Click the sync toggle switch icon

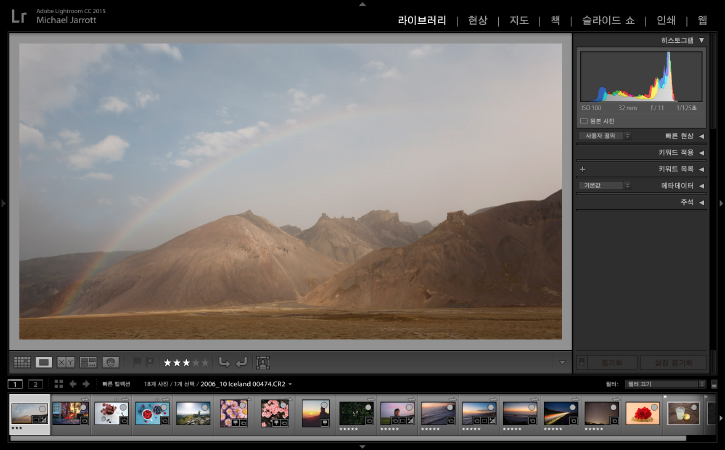coord(582,362)
